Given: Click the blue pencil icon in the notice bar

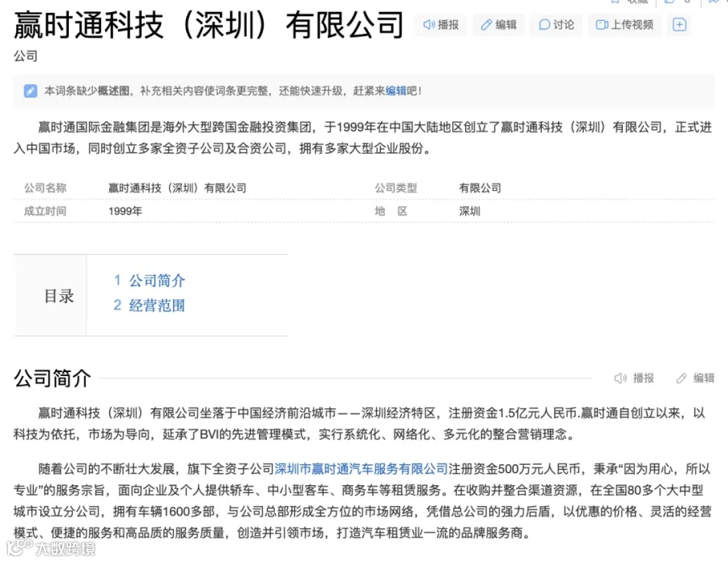Looking at the screenshot, I should pyautogui.click(x=31, y=91).
